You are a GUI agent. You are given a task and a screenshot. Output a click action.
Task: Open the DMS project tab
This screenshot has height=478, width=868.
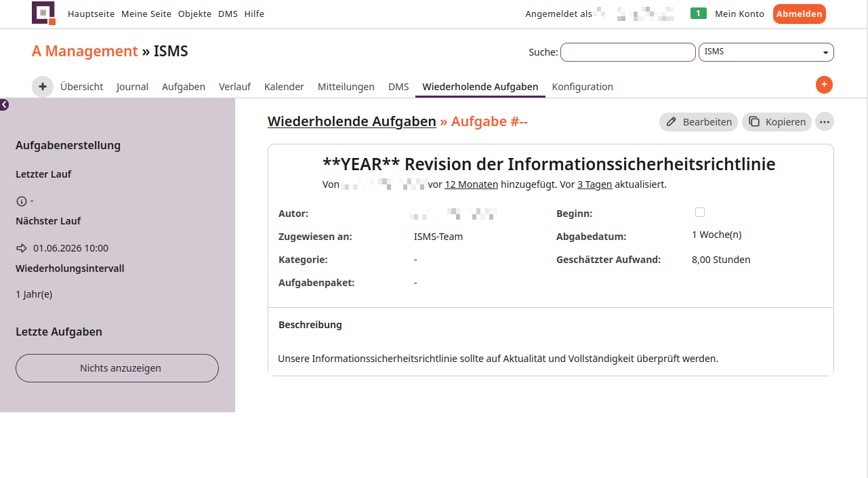click(x=398, y=87)
